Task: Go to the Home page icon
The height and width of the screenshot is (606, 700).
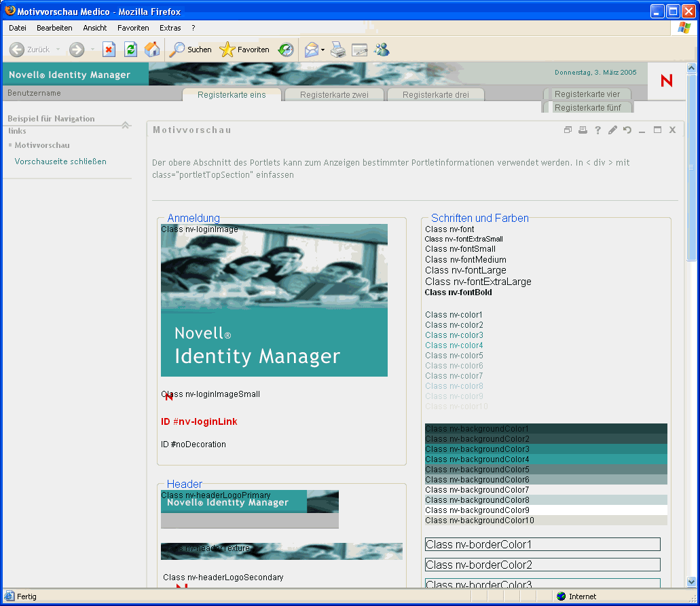Action: click(152, 50)
